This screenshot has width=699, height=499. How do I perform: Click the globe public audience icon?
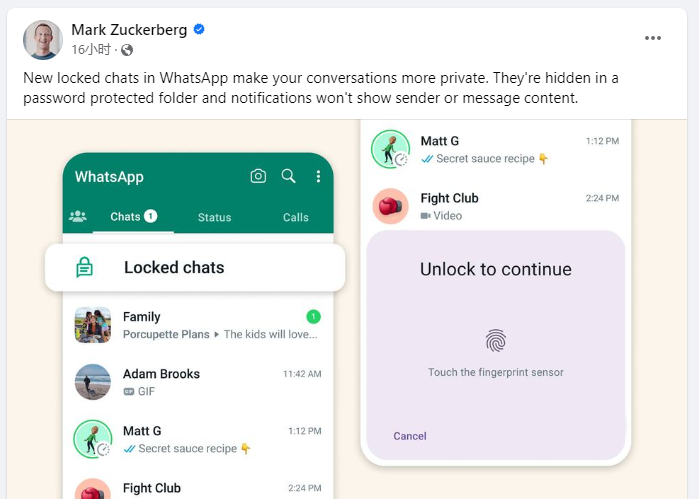[x=127, y=50]
